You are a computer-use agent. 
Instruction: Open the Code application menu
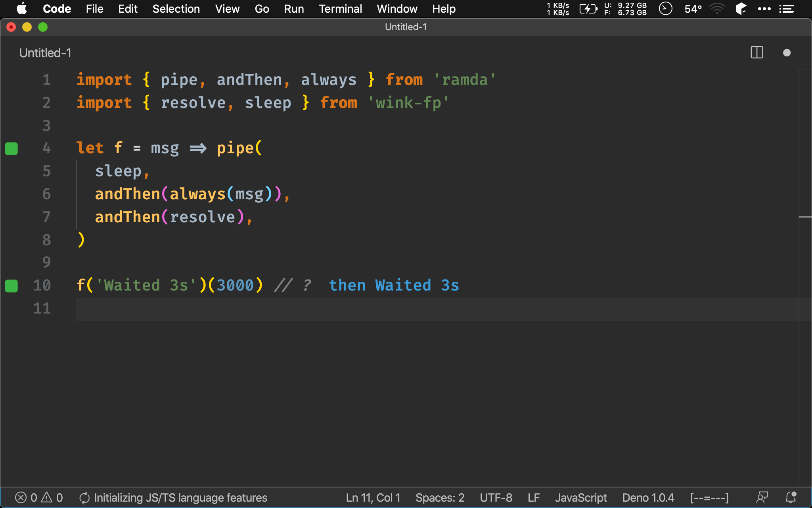point(57,9)
